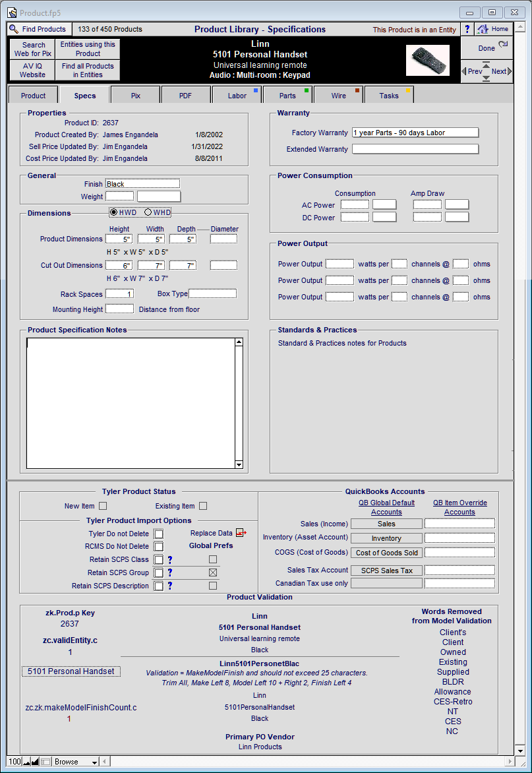Toggle the status area icon in bottom bar
Image resolution: width=532 pixels, height=773 pixels.
click(45, 762)
